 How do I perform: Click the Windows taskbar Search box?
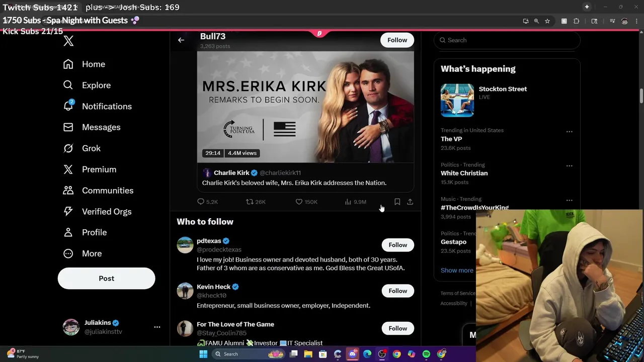(x=249, y=354)
